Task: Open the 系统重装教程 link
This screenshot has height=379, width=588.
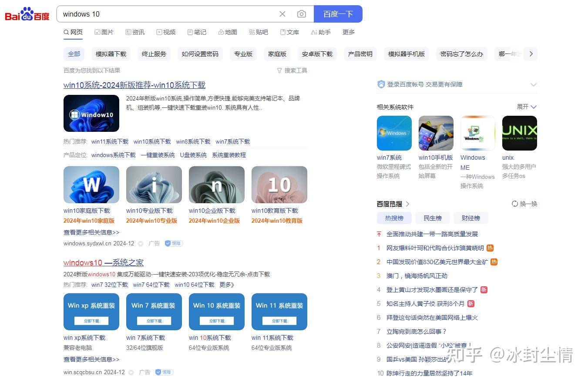Action: pos(229,155)
